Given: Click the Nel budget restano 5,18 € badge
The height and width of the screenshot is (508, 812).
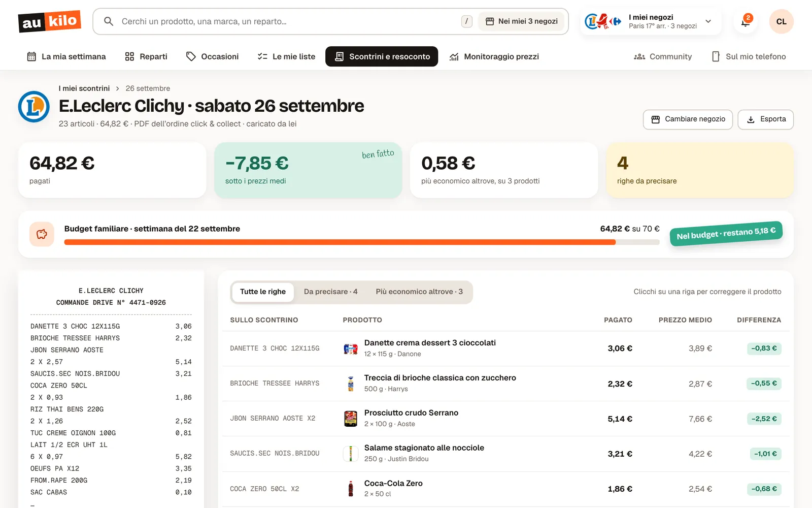Looking at the screenshot, I should coord(726,234).
